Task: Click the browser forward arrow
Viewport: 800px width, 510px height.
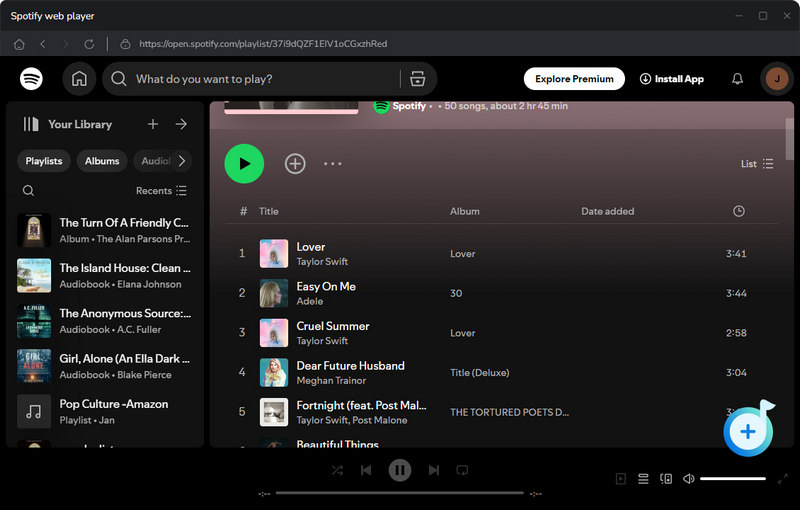Action: click(x=66, y=44)
